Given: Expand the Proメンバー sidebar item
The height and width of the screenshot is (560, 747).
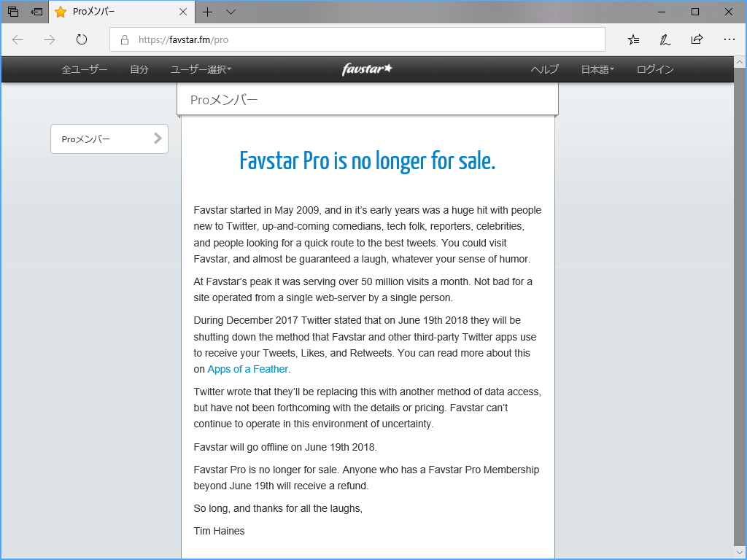Looking at the screenshot, I should pos(109,139).
